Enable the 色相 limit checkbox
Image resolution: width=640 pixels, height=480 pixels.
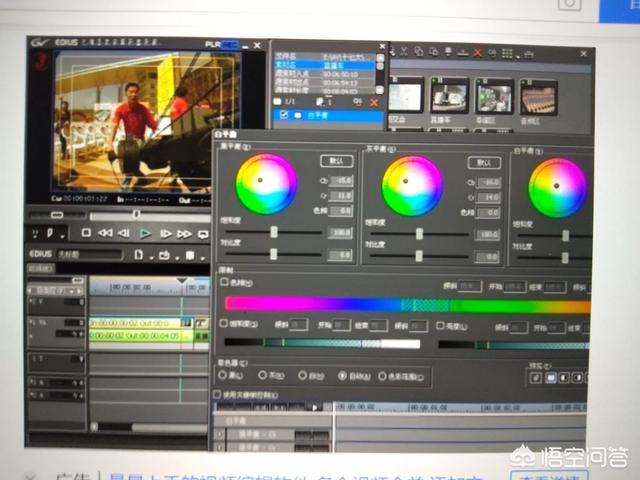pos(224,282)
